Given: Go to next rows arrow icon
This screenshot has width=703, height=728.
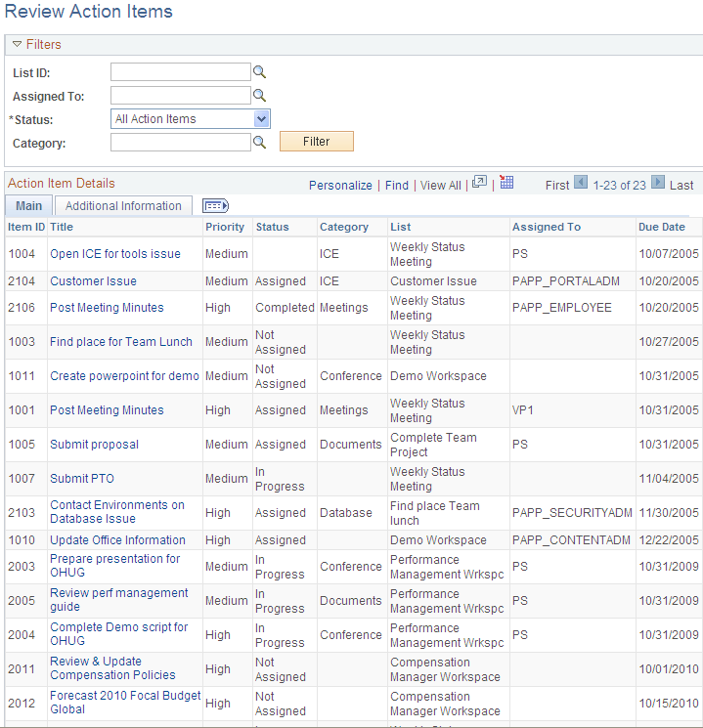Looking at the screenshot, I should (x=657, y=182).
